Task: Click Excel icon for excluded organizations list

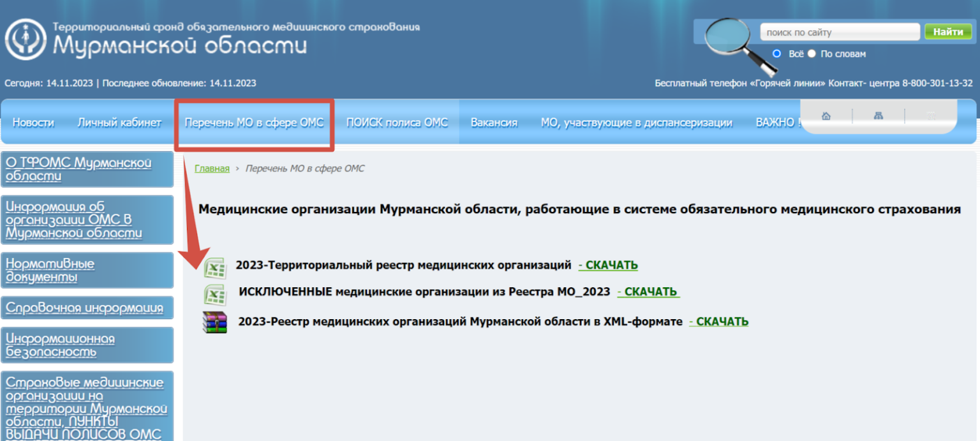Action: [215, 294]
